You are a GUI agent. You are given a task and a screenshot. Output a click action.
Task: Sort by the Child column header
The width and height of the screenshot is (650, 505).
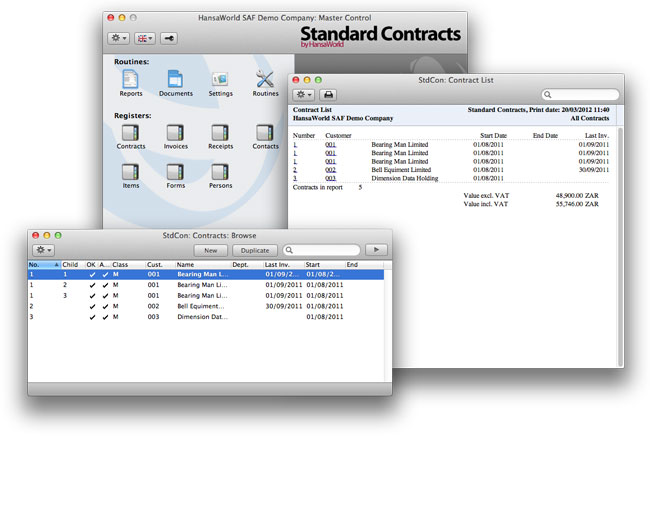73,265
